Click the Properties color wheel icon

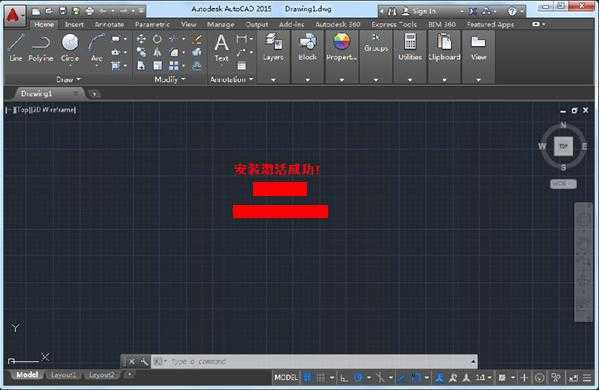pos(342,41)
